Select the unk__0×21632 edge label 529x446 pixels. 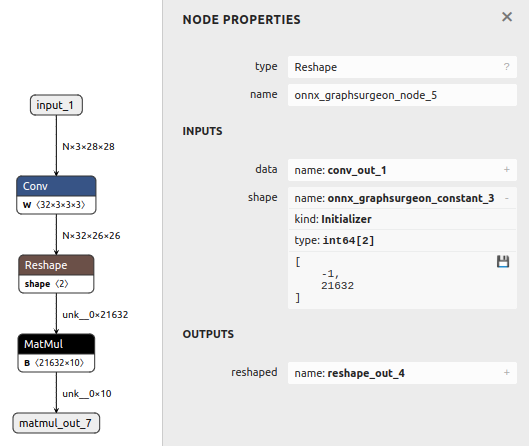pyautogui.click(x=95, y=315)
